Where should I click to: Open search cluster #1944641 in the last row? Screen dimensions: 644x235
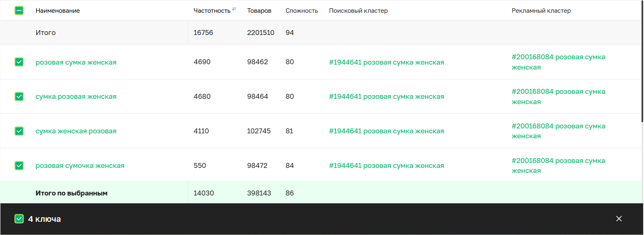click(x=386, y=165)
